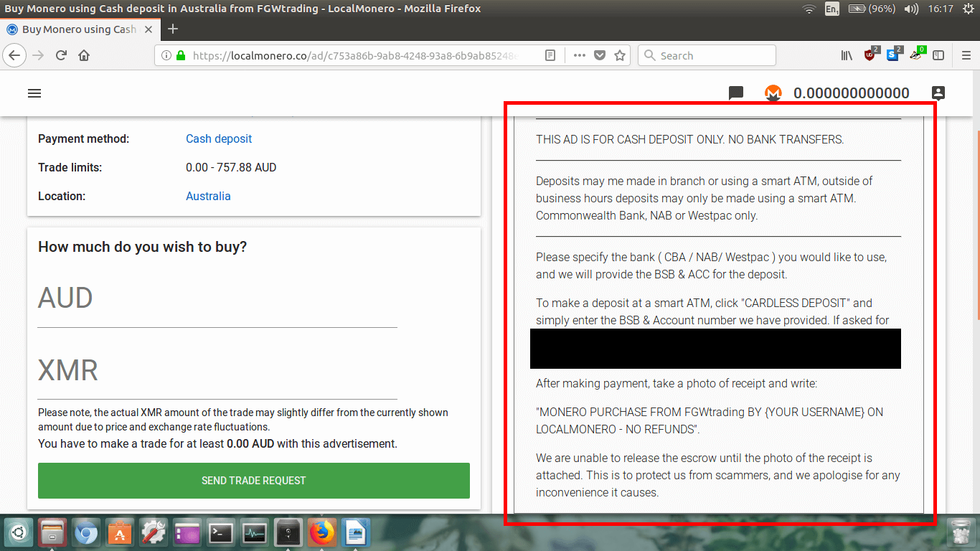Open the safe vault app in dock

click(x=288, y=533)
